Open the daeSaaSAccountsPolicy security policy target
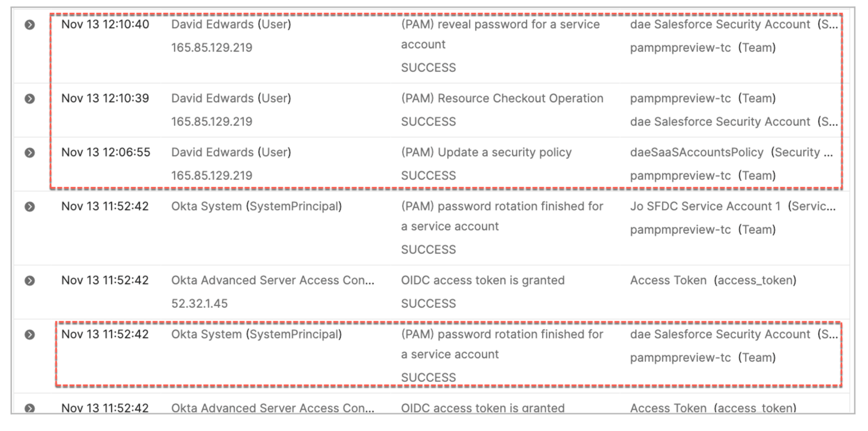Viewport: 868px width, 431px height. (x=697, y=152)
